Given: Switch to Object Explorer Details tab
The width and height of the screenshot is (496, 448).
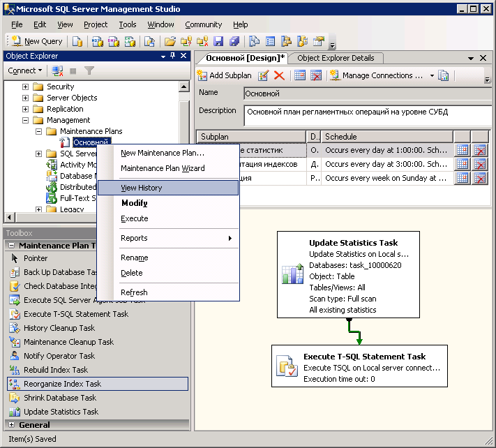Looking at the screenshot, I should (336, 58).
